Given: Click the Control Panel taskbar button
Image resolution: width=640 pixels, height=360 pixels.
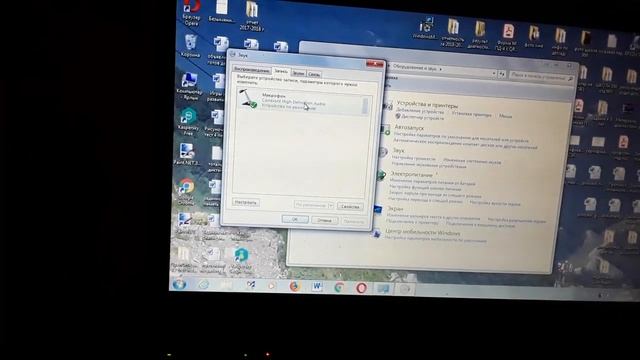Looking at the screenshot, I should pyautogui.click(x=383, y=289).
